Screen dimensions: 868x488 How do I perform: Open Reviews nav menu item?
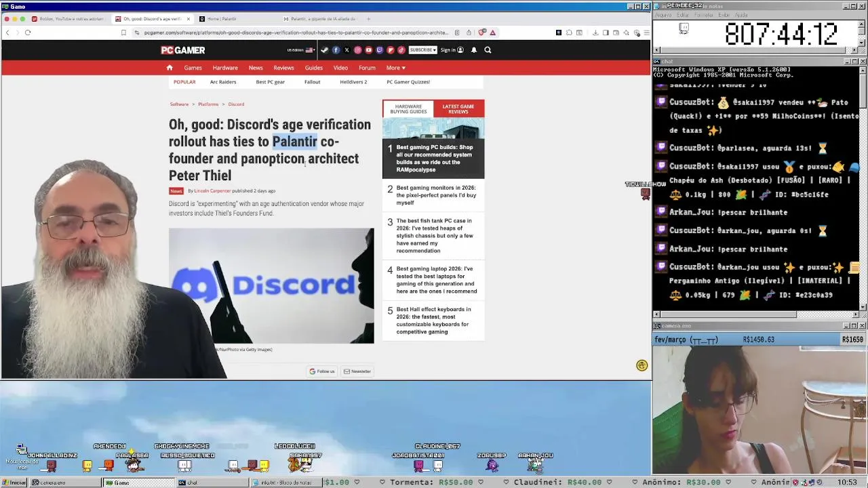(x=283, y=68)
